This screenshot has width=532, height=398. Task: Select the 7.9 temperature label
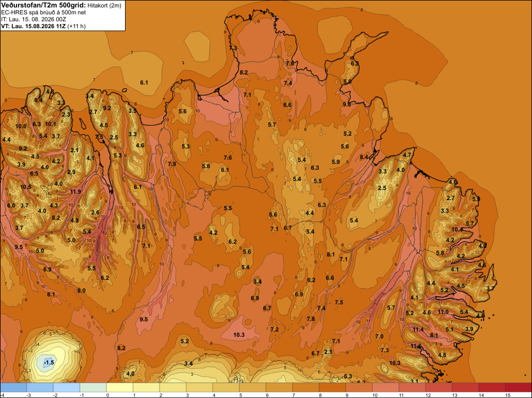point(172,164)
